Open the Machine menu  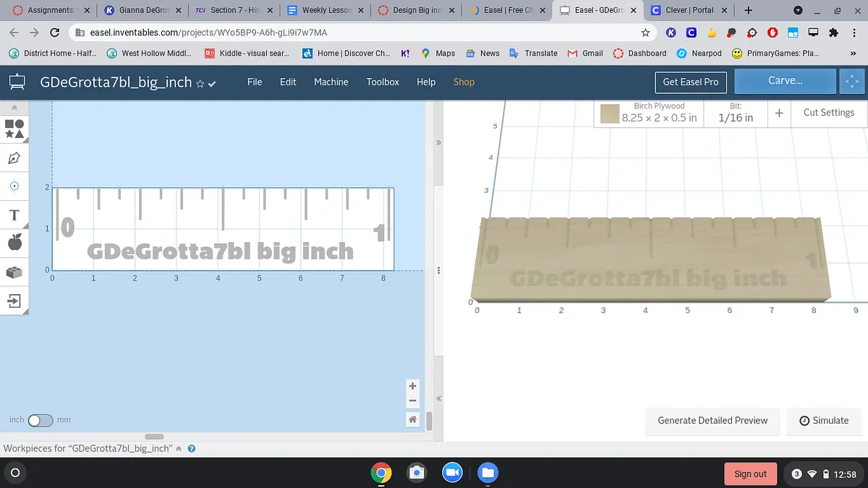[331, 82]
